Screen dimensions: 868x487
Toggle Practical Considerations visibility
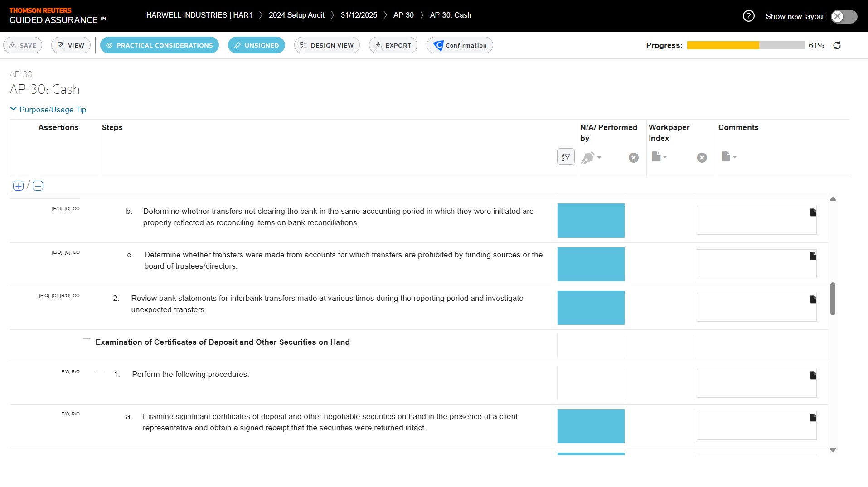point(159,45)
